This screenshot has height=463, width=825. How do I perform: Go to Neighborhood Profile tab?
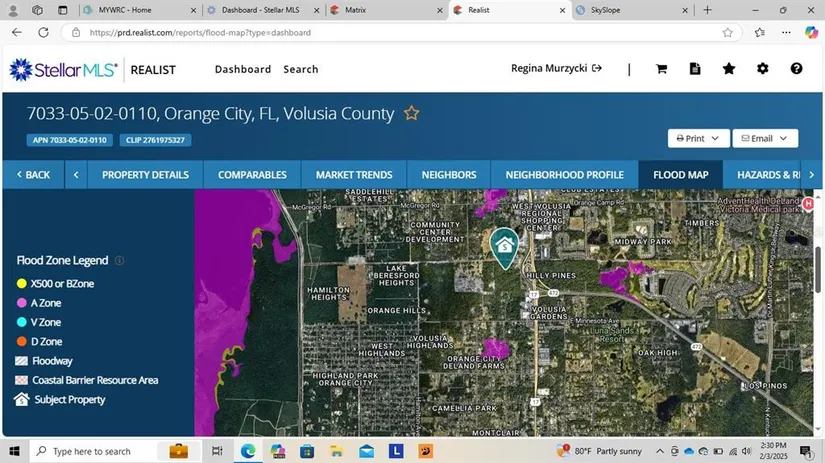(564, 175)
